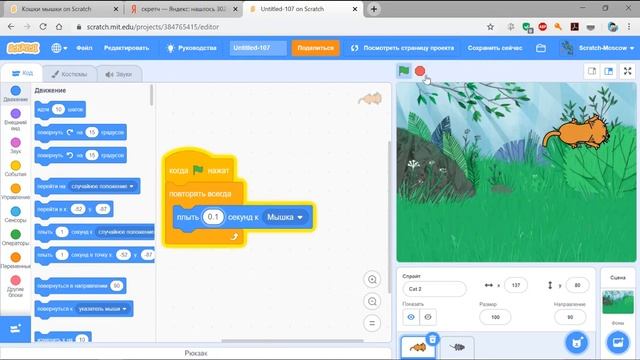The image size is (640, 360).
Task: Zoom out the code workspace
Action: pyautogui.click(x=372, y=302)
